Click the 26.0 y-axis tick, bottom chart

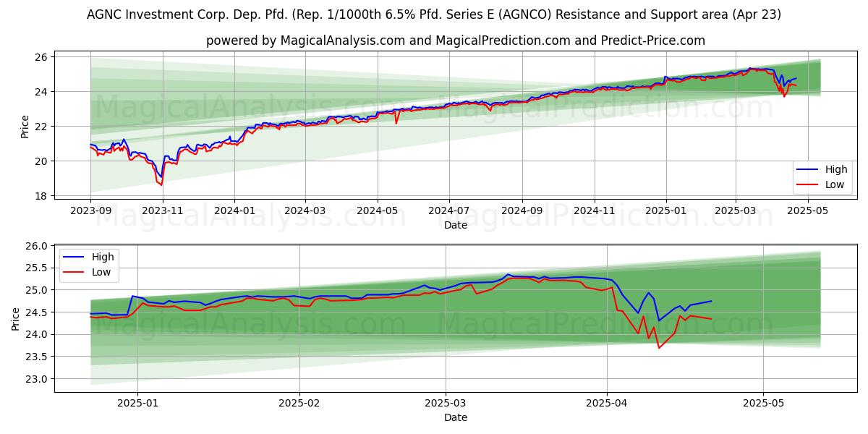[38, 246]
